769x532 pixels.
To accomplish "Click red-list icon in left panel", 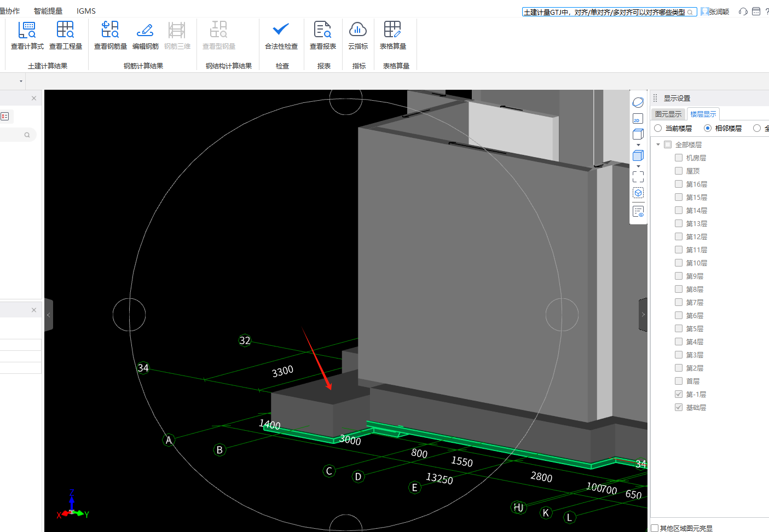I will tap(5, 116).
